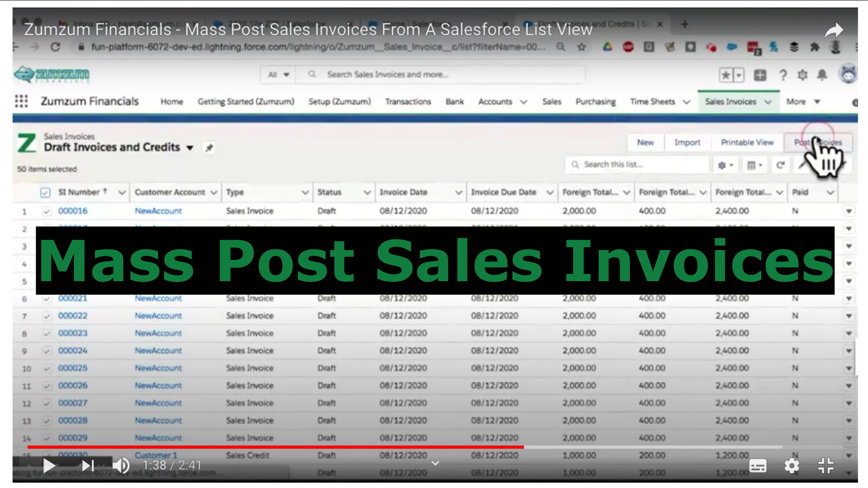Open Printable View
The height and width of the screenshot is (488, 868).
point(747,143)
